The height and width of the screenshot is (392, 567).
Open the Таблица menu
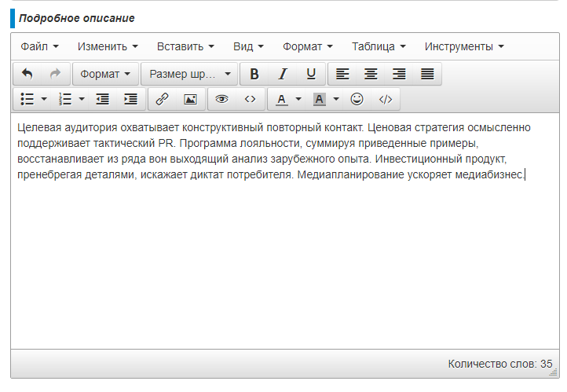pyautogui.click(x=379, y=46)
